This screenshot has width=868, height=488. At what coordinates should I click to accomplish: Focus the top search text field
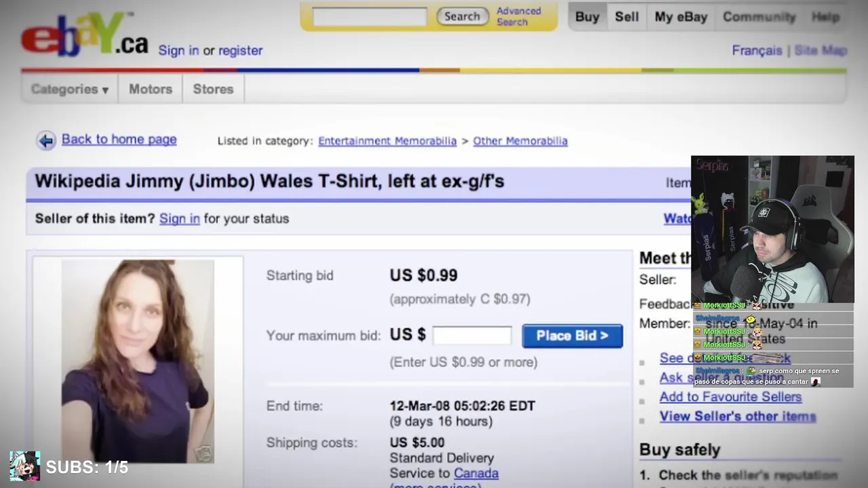(x=370, y=17)
